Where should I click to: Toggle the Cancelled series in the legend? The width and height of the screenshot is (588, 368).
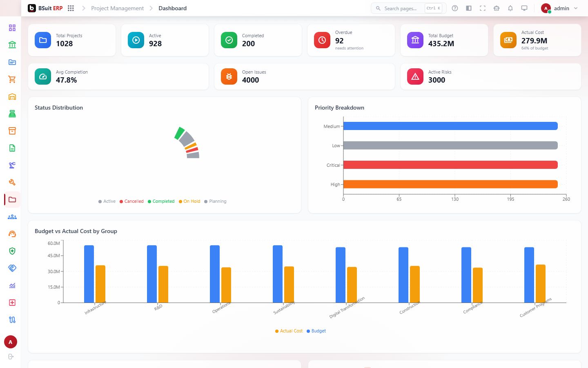click(x=131, y=201)
